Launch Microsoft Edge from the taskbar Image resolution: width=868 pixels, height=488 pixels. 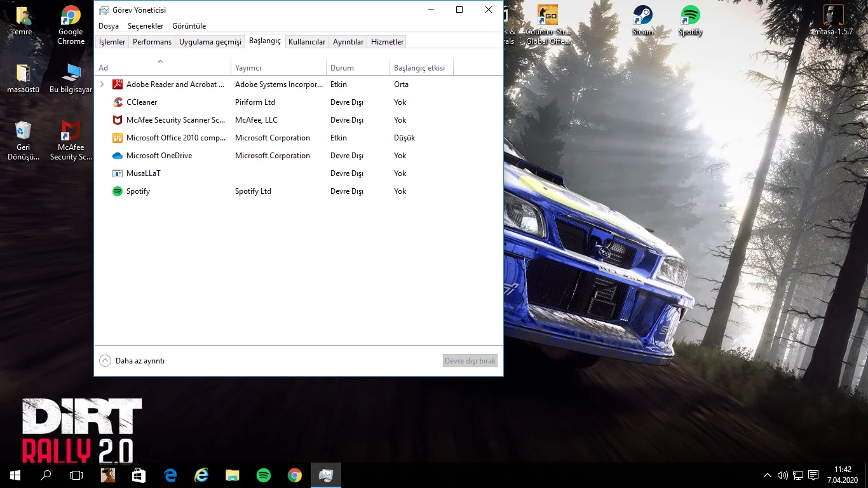[170, 475]
